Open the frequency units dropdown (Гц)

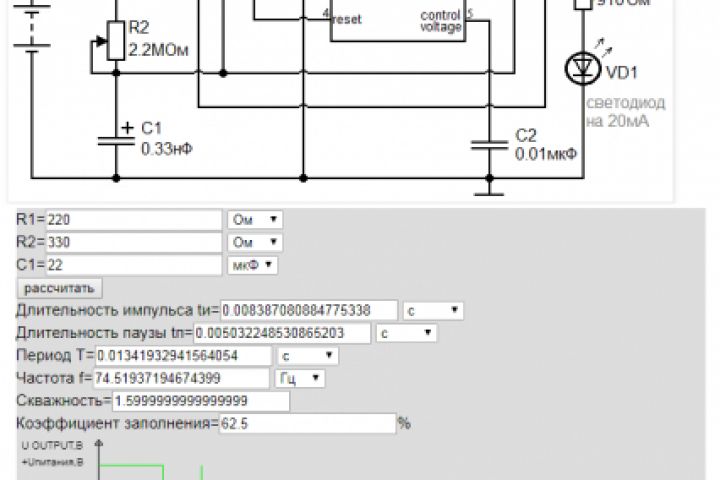[x=300, y=378]
